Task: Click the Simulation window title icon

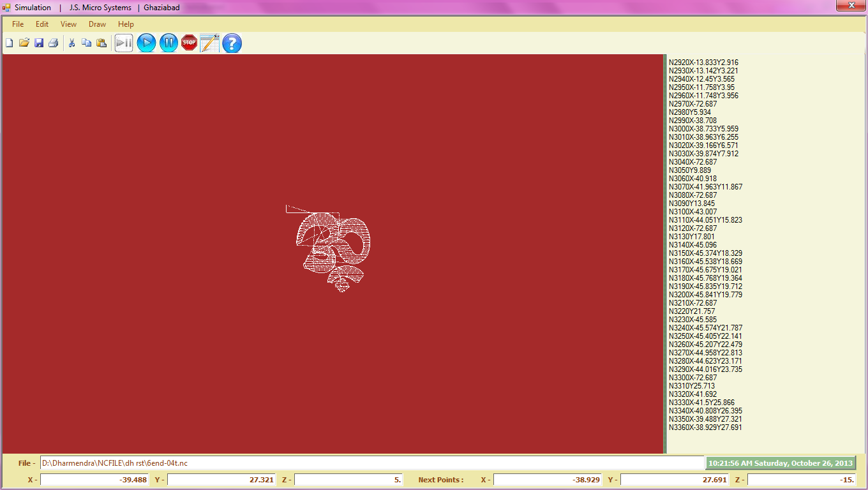Action: pos(7,7)
